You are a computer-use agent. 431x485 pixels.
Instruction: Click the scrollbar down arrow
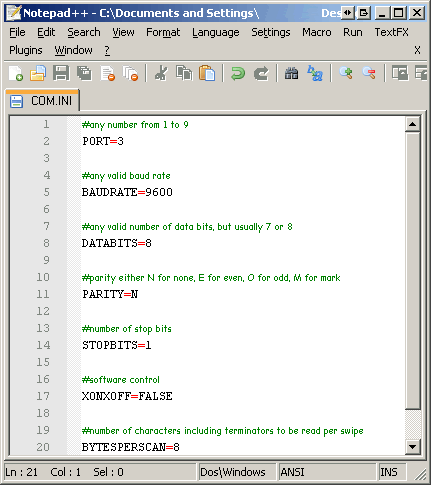click(x=413, y=447)
